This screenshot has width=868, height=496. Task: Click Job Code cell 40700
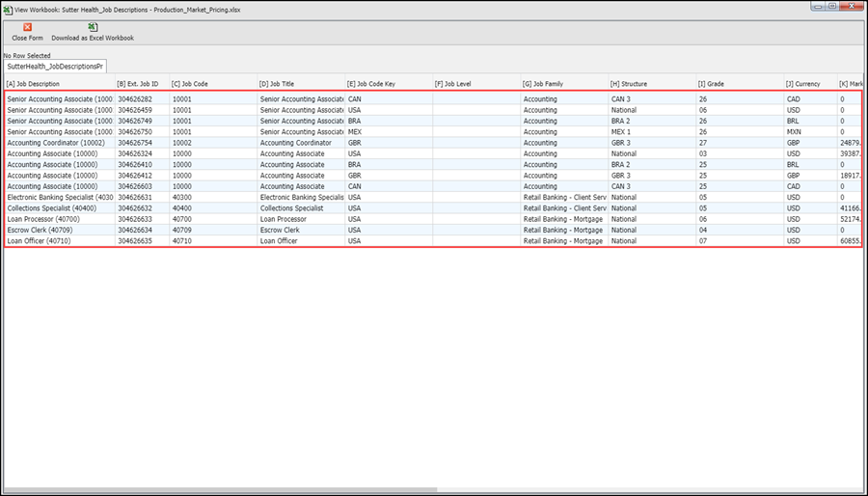pyautogui.click(x=213, y=219)
